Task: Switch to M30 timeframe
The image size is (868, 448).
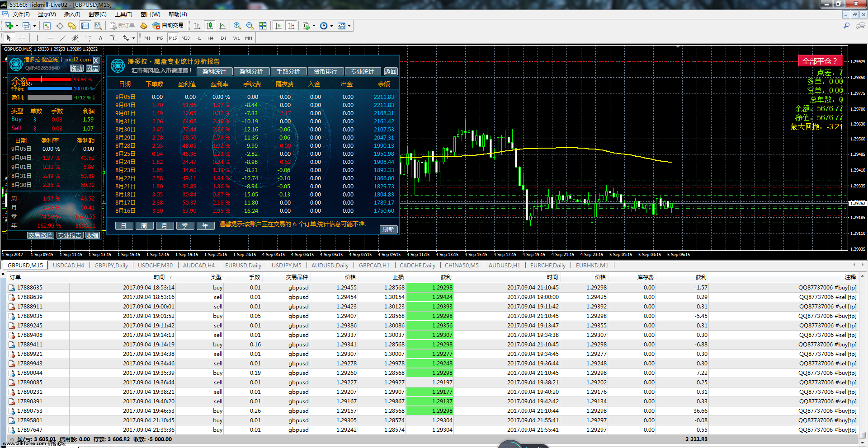Action: click(x=185, y=38)
